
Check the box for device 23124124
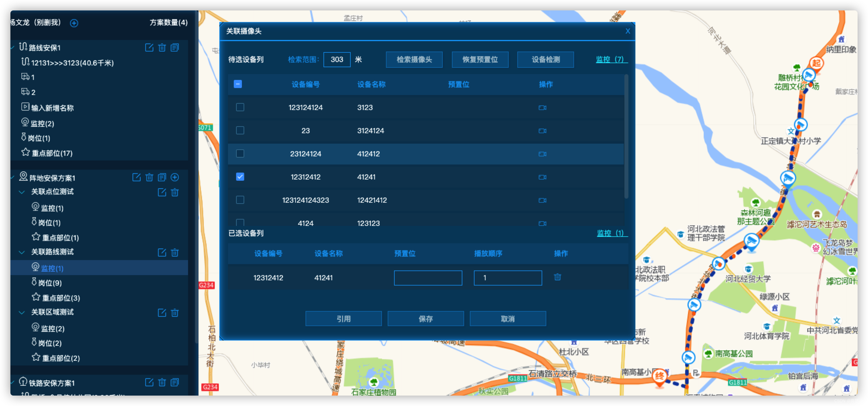(x=240, y=154)
